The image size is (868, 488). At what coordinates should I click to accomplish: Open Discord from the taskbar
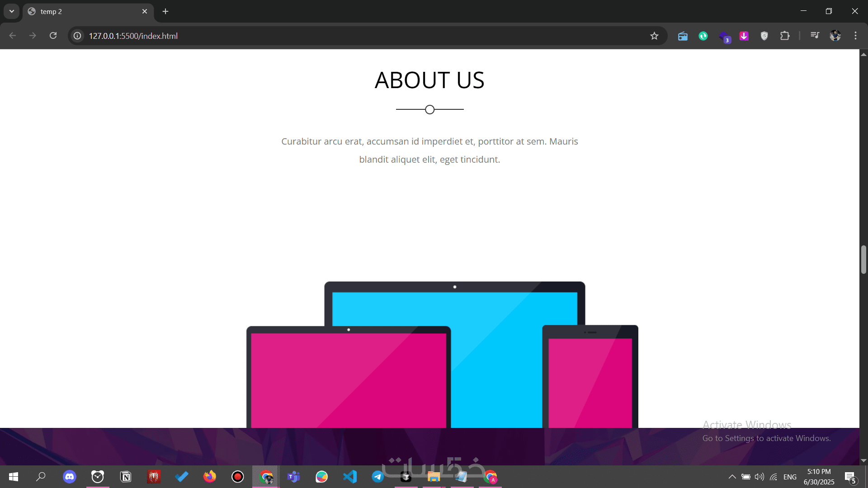point(69,477)
